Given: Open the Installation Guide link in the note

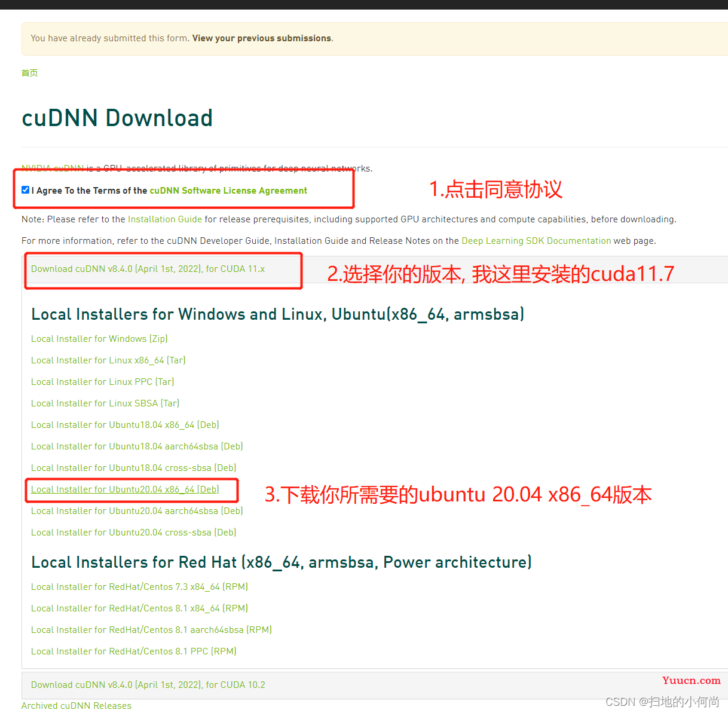Looking at the screenshot, I should pos(165,219).
